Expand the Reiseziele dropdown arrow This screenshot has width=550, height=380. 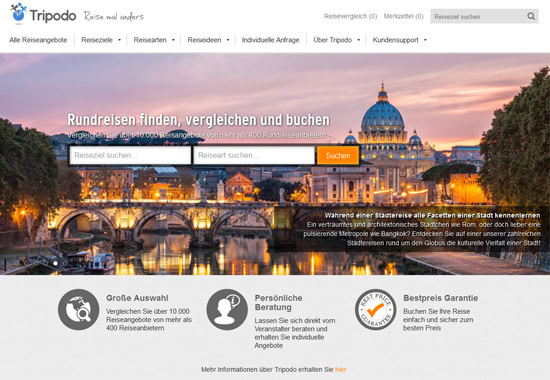click(119, 40)
